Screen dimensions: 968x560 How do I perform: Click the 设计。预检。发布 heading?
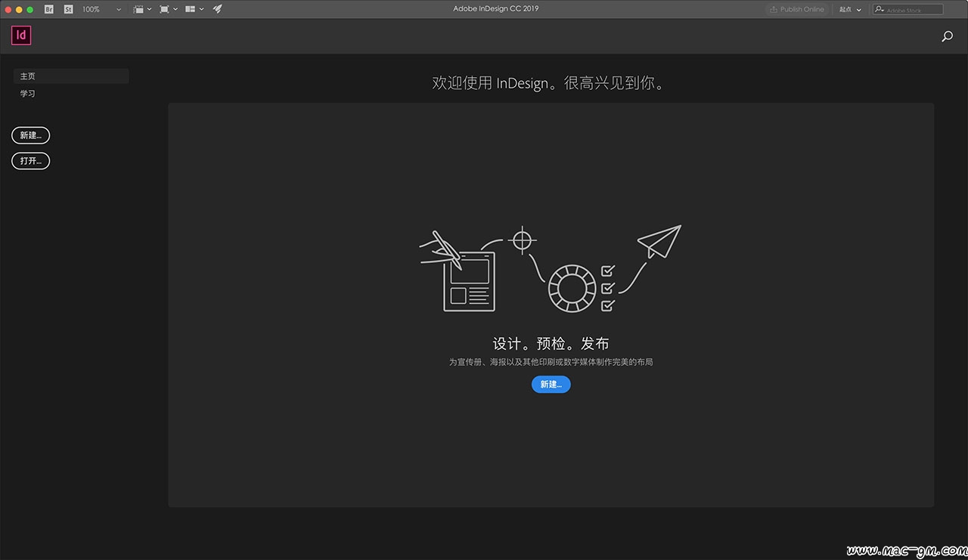coord(551,344)
